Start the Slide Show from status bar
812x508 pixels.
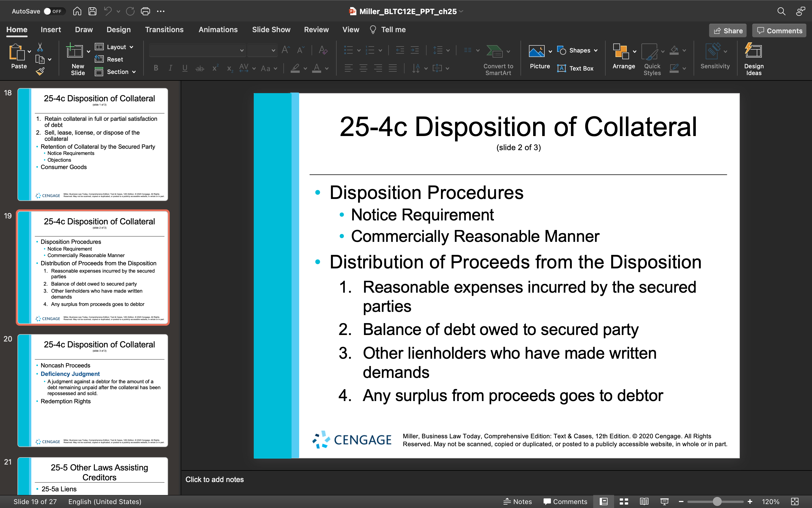[664, 502]
